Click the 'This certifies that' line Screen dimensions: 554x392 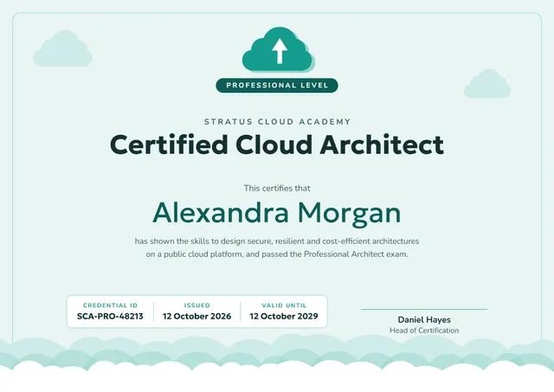[277, 189]
